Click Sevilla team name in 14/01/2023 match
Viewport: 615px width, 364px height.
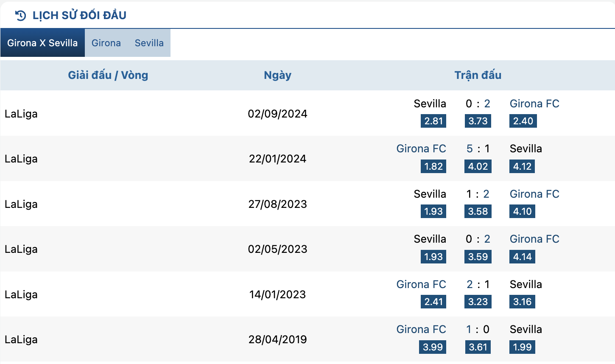click(526, 284)
